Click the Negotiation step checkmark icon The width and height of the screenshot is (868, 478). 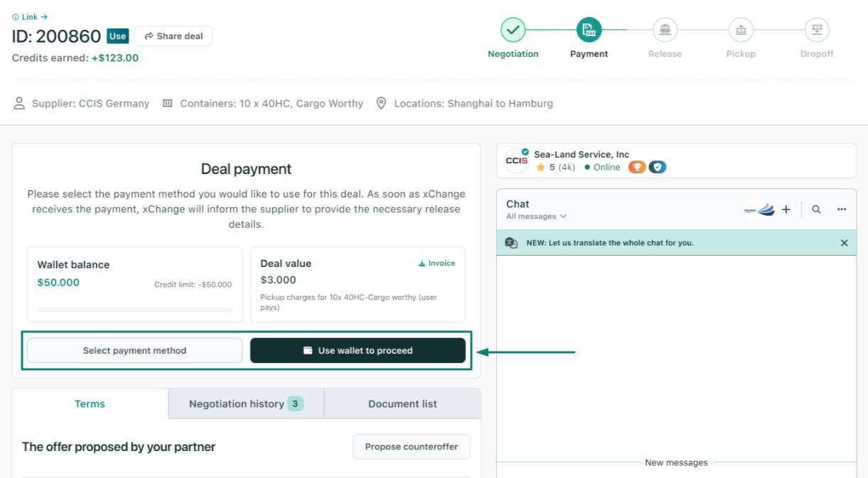point(513,30)
